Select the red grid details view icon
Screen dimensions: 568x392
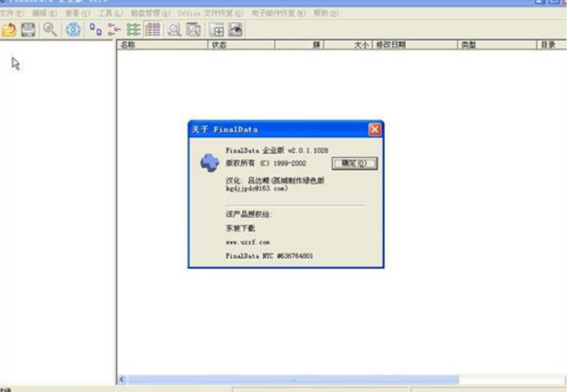click(x=153, y=30)
